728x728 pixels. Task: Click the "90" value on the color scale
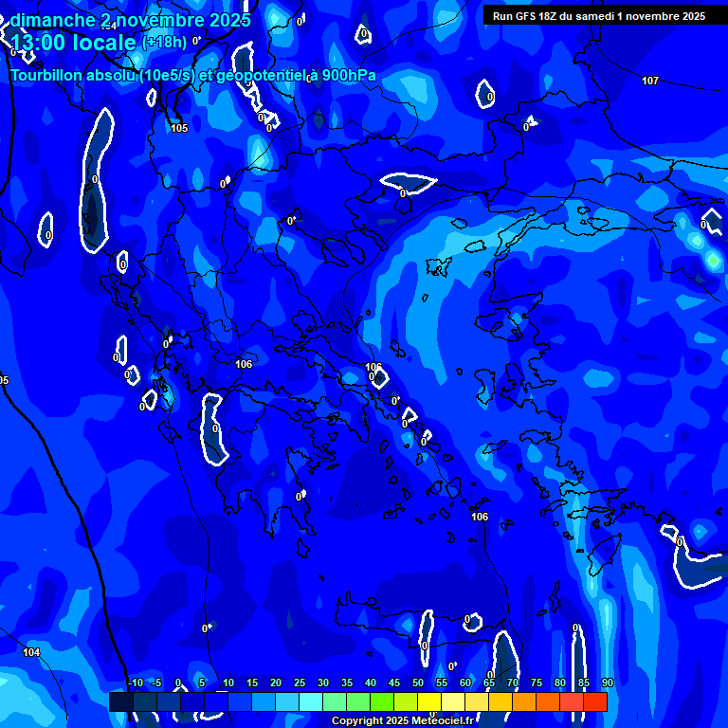(x=607, y=683)
